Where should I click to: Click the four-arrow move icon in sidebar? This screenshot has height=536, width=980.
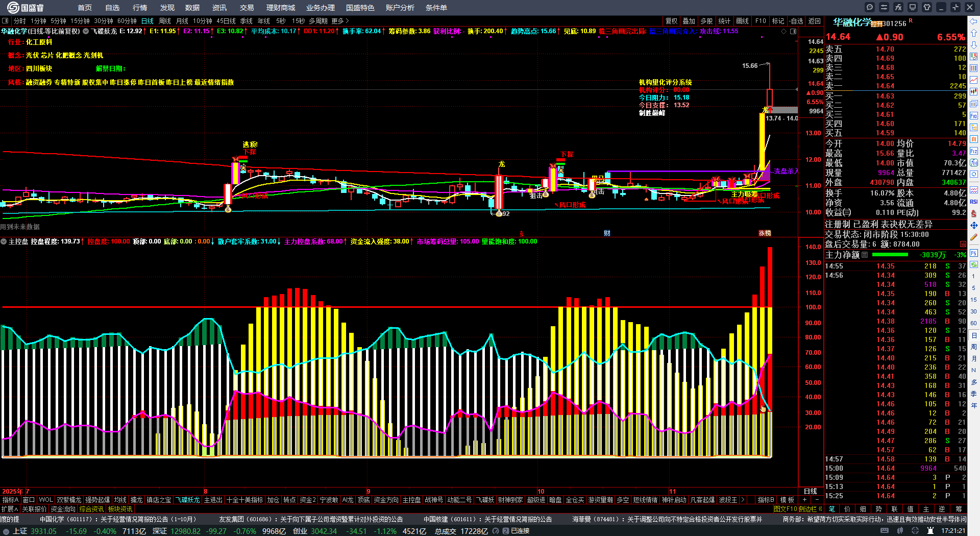pyautogui.click(x=974, y=225)
